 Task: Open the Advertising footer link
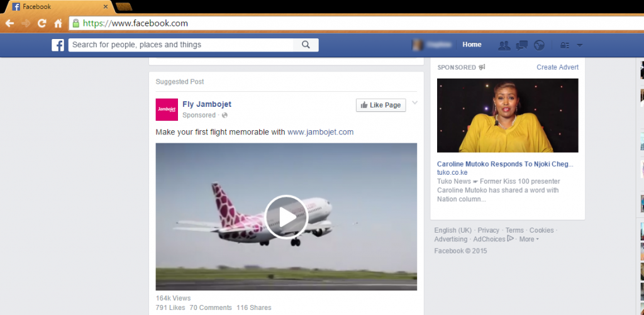point(450,239)
